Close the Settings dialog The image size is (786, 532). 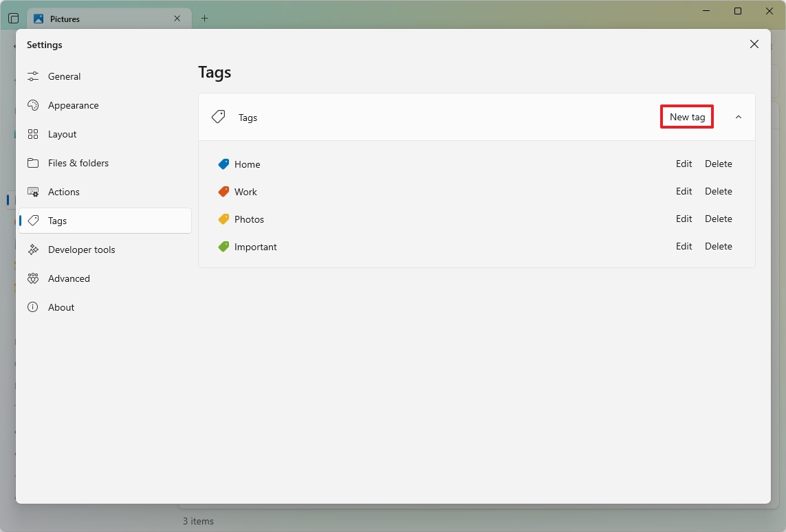click(x=754, y=43)
